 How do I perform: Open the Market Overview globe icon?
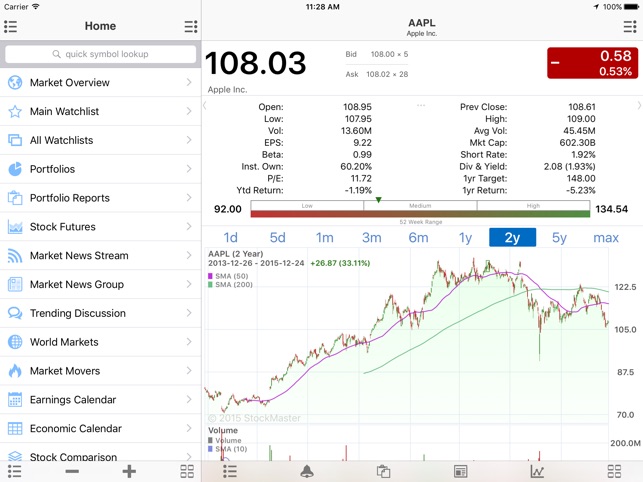click(15, 82)
